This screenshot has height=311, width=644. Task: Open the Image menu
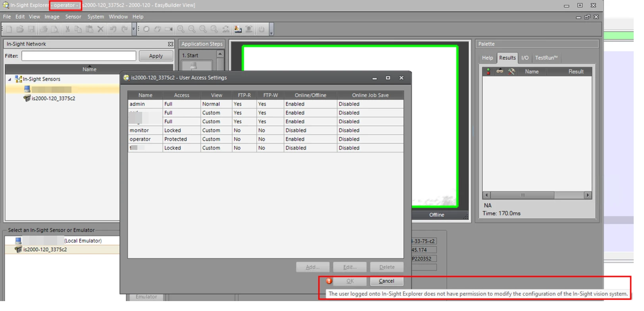(x=52, y=17)
